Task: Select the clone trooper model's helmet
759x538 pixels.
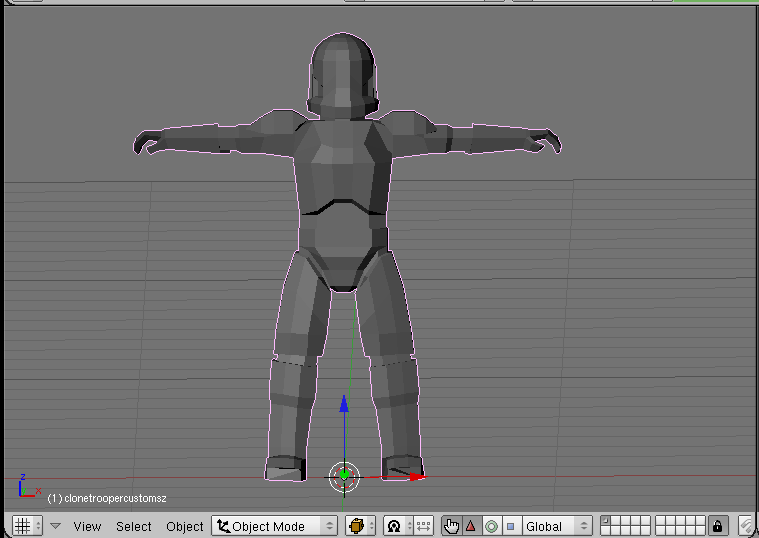Action: click(x=343, y=75)
